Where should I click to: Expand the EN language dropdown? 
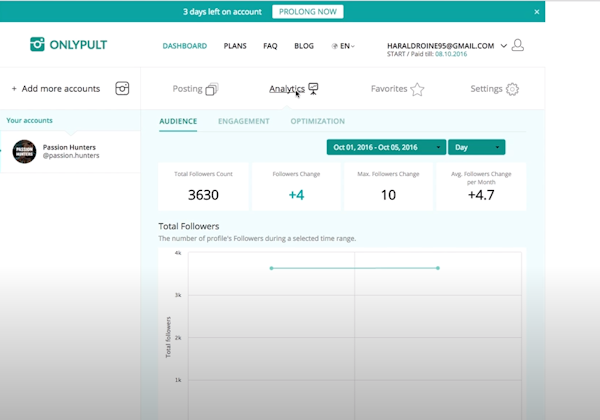pyautogui.click(x=347, y=46)
